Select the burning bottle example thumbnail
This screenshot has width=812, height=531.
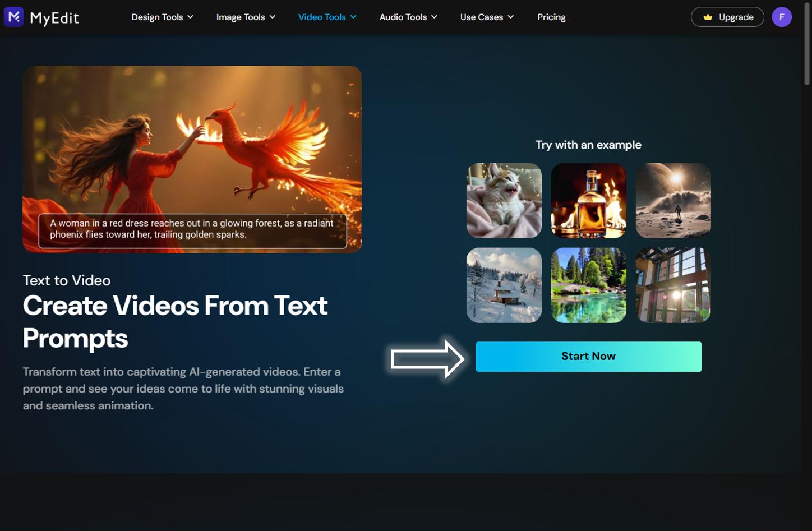pos(588,200)
